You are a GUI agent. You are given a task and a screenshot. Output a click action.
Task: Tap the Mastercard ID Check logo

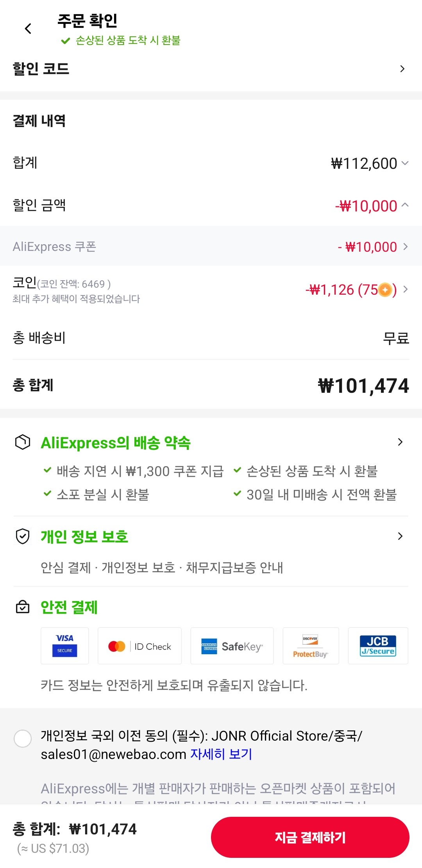coord(139,646)
